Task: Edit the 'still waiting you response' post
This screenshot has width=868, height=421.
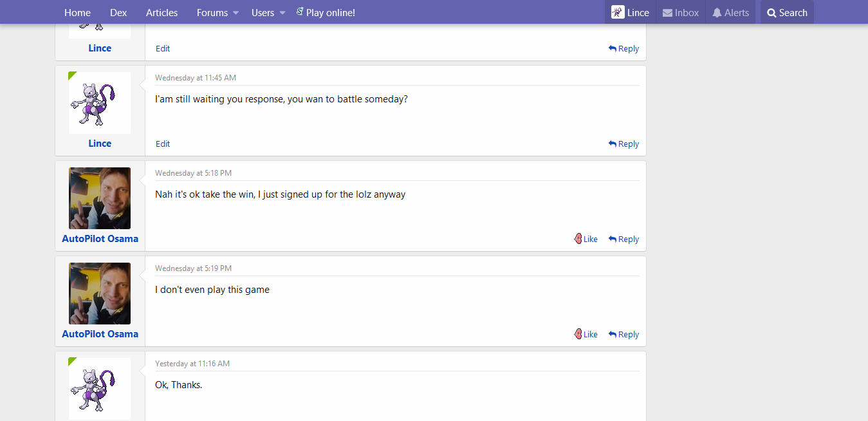Action: (163, 144)
